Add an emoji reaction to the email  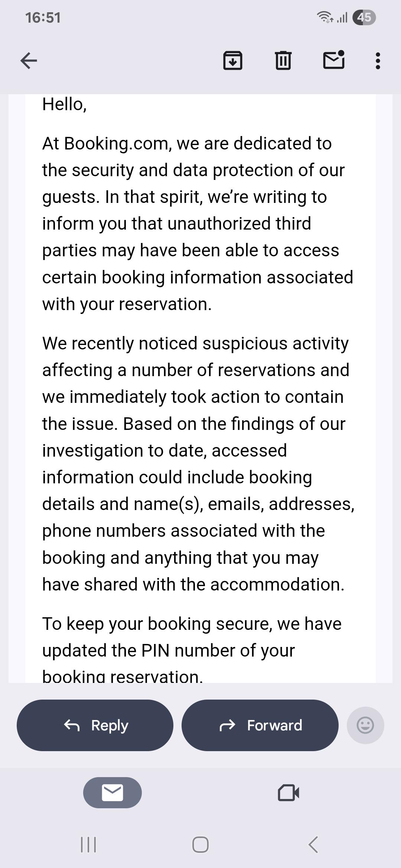pyautogui.click(x=365, y=725)
